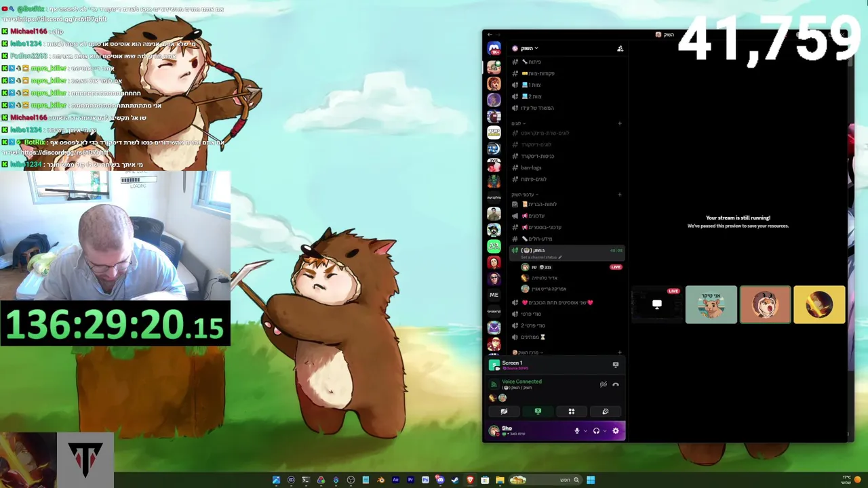Click Set a channel status link
The width and height of the screenshot is (868, 488).
(x=540, y=258)
